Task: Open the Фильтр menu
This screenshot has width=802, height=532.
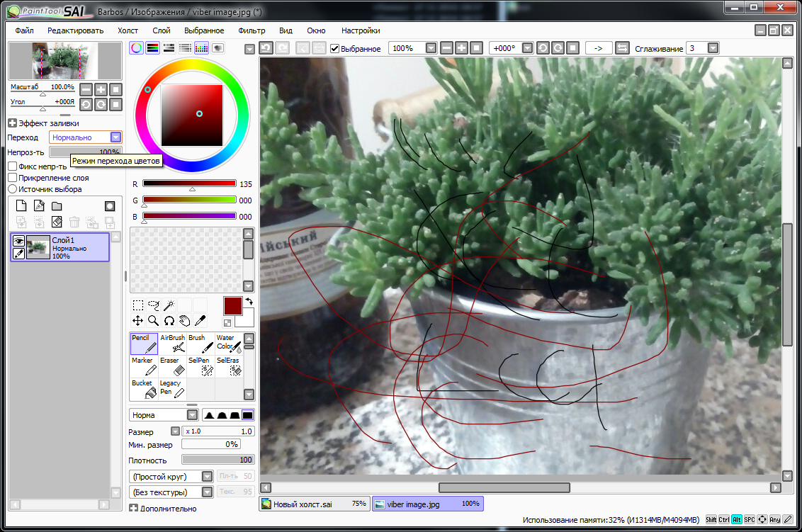Action: (x=252, y=30)
